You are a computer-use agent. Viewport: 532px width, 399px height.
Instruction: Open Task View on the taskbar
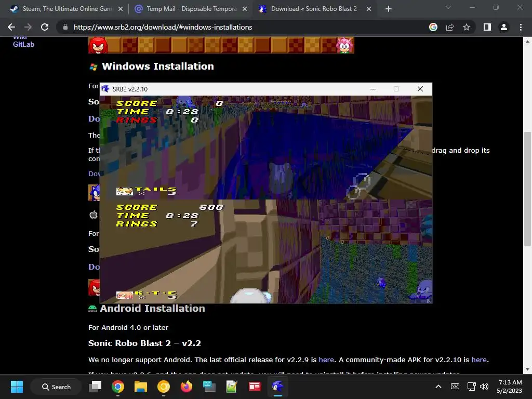click(x=95, y=387)
